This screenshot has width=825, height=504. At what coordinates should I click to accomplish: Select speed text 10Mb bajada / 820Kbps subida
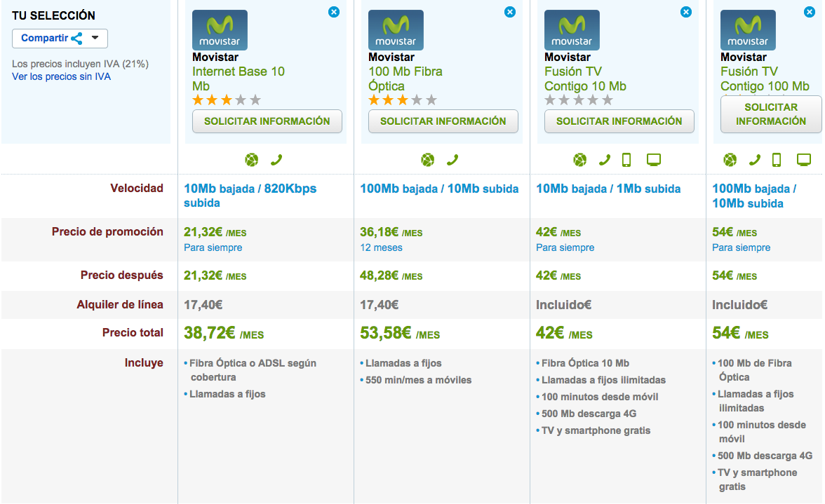pyautogui.click(x=250, y=196)
